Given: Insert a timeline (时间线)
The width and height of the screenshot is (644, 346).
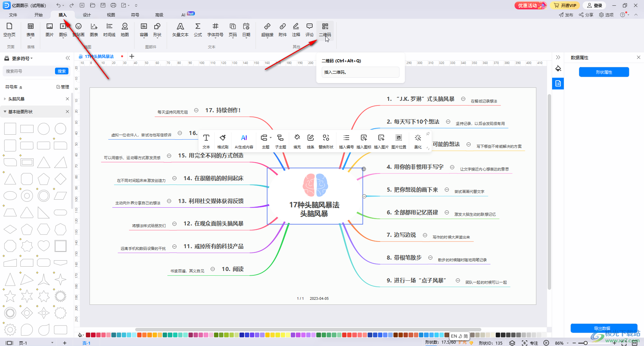Looking at the screenshot, I should click(109, 30).
